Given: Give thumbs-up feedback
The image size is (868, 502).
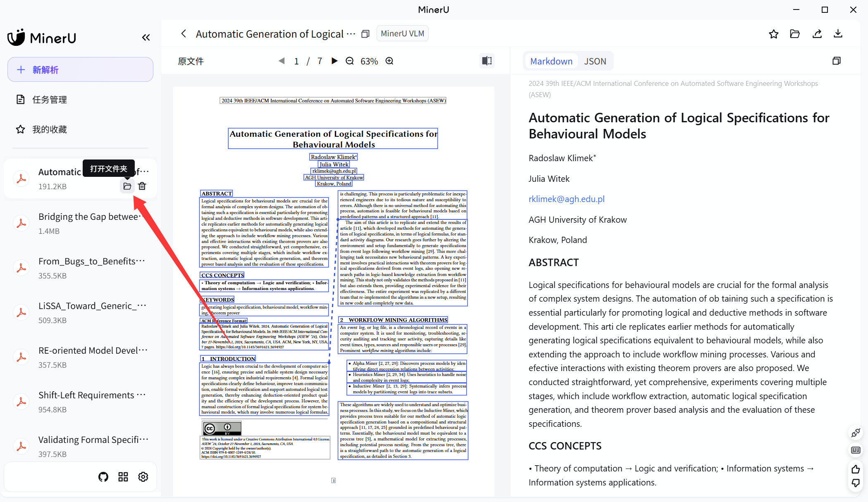Looking at the screenshot, I should (856, 469).
